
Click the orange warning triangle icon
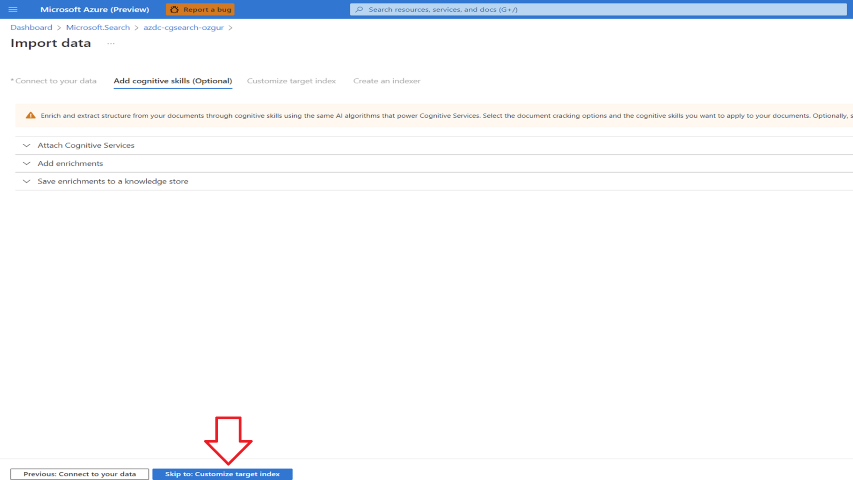click(30, 115)
